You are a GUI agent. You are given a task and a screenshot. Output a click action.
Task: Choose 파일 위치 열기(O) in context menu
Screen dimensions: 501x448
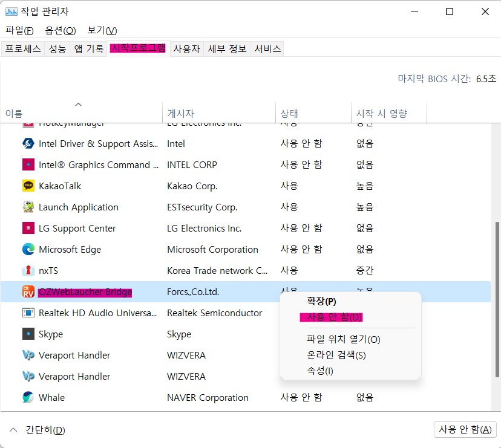click(x=350, y=339)
